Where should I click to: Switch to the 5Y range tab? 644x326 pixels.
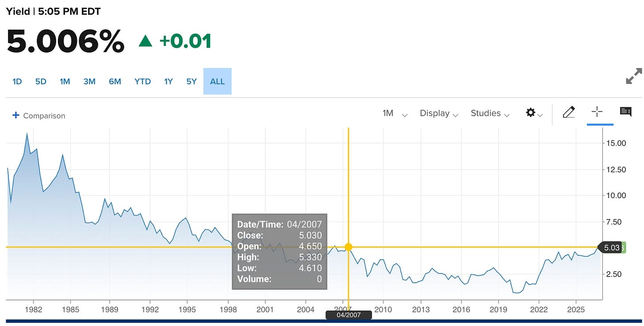click(191, 81)
